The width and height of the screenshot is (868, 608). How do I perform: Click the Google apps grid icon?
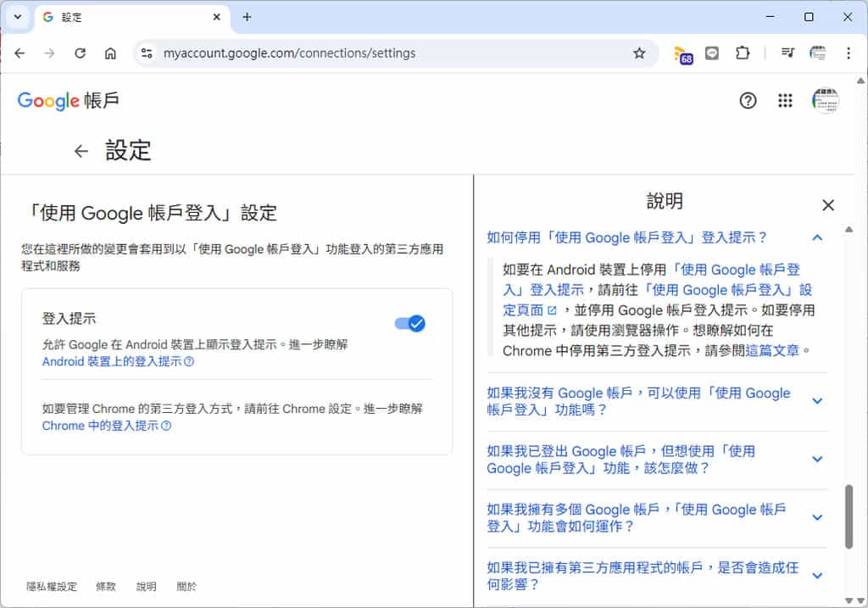point(785,101)
